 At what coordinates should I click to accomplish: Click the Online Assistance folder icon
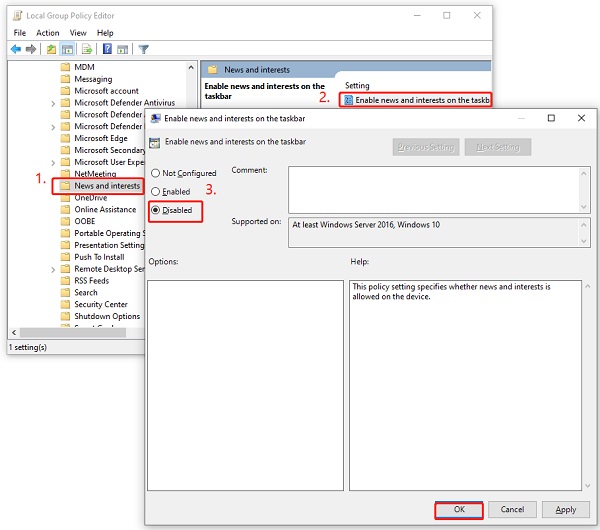pyautogui.click(x=65, y=209)
